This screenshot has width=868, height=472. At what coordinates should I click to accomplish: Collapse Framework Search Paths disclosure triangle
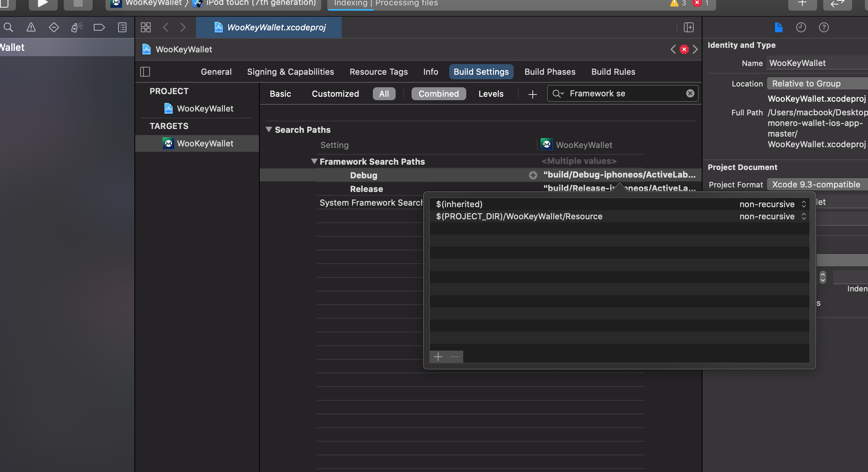coord(314,161)
